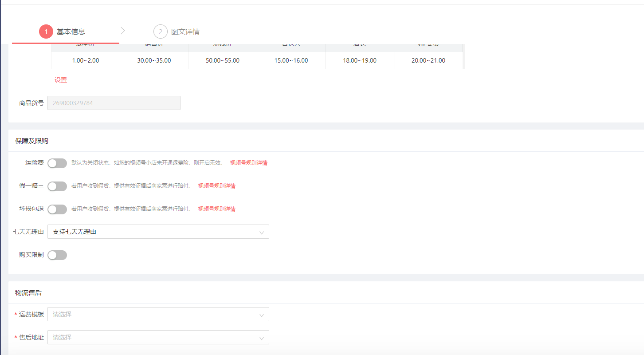Open the 售后地址 dropdown selector
The height and width of the screenshot is (355, 644).
tap(158, 337)
